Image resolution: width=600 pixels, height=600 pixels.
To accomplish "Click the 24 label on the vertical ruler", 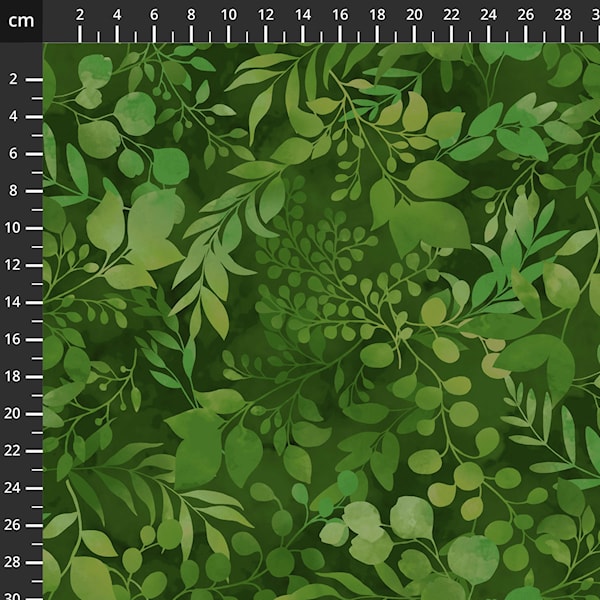I will coord(12,488).
